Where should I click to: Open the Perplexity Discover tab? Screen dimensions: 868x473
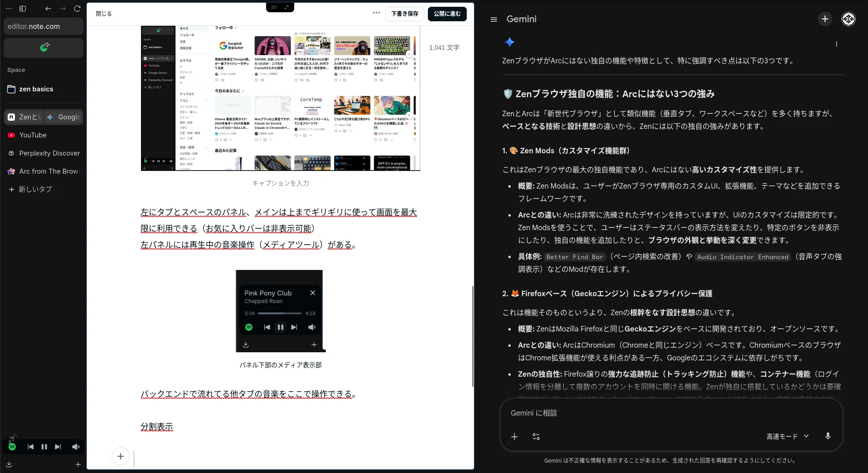coord(43,153)
